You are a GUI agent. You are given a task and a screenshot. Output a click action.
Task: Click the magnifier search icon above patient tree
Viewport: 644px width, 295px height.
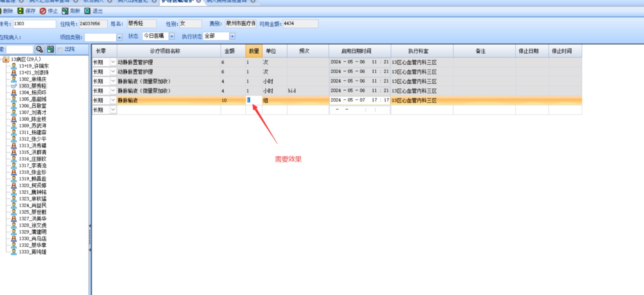point(39,49)
